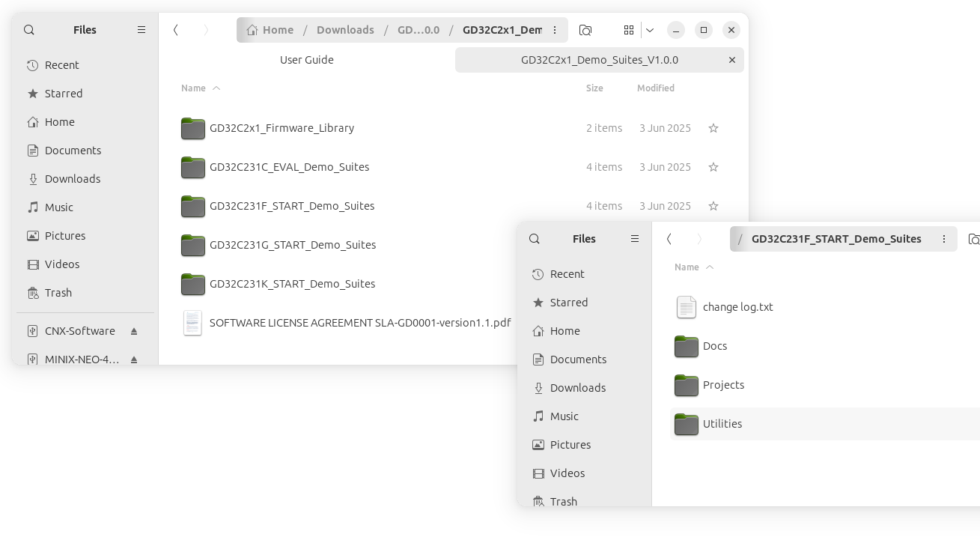Click the GD…0.0 breadcrumb segment
Viewport: 980px width, 537px height.
419,30
